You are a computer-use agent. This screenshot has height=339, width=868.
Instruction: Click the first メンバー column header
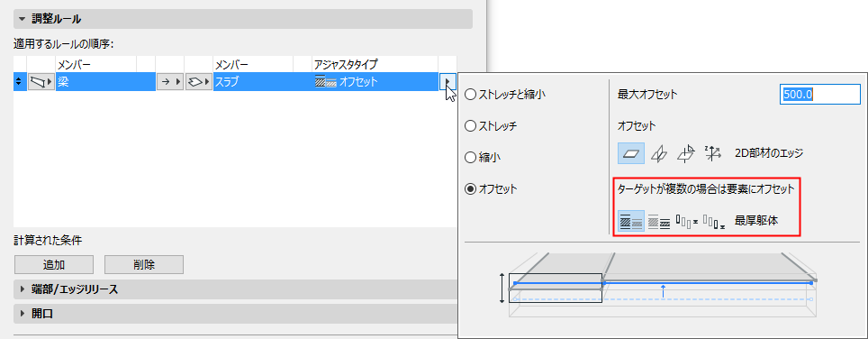tap(95, 64)
